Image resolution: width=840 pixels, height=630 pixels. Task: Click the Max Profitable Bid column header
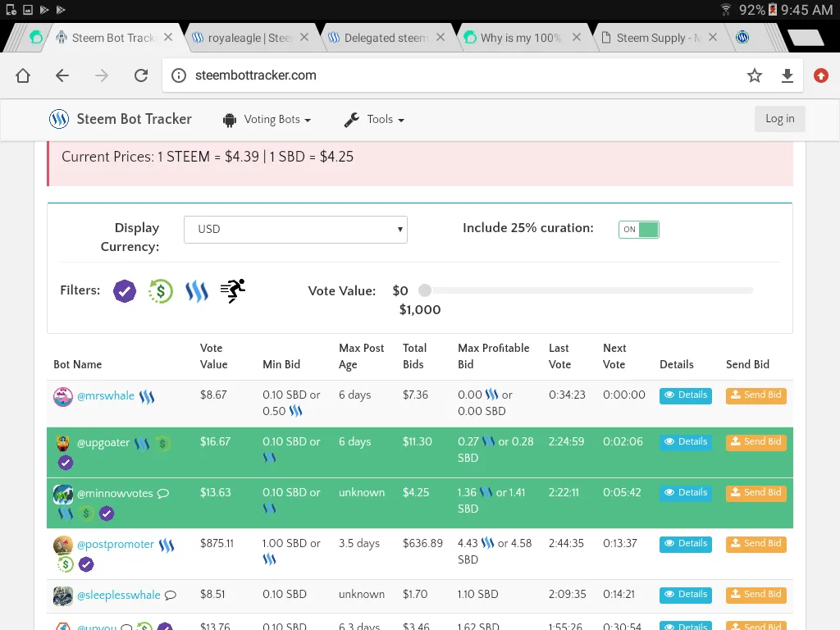(x=493, y=356)
